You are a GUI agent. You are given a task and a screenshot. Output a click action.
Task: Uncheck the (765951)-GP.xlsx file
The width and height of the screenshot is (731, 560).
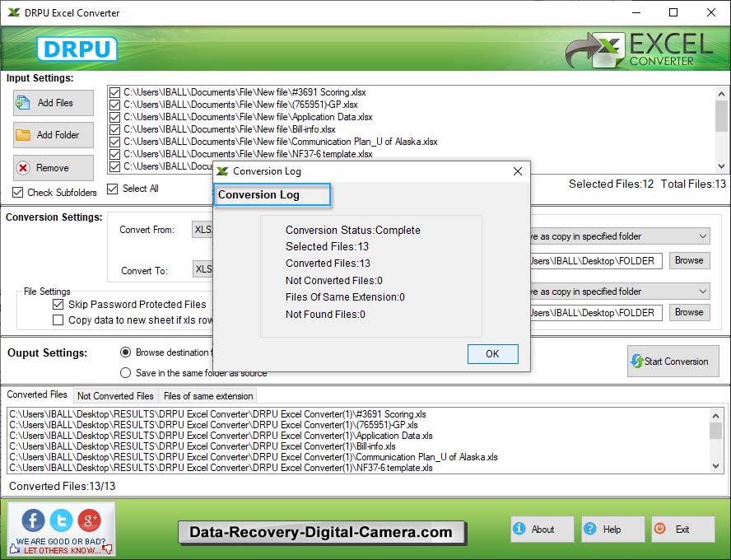click(114, 105)
